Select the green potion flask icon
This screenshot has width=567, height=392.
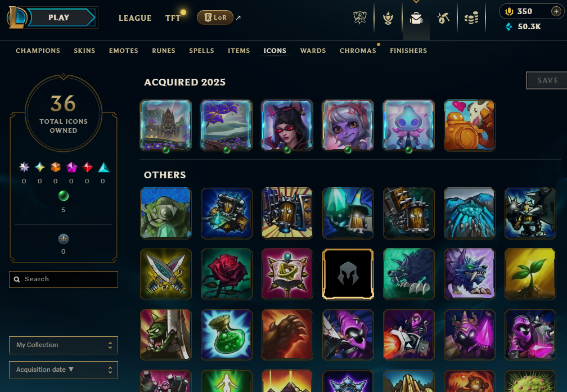click(227, 335)
